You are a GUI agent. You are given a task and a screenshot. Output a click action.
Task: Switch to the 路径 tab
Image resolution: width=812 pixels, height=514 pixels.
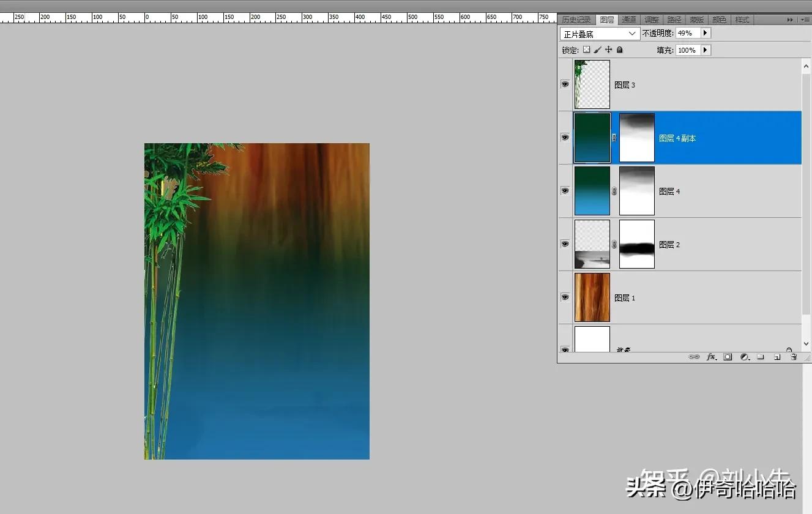tap(674, 20)
